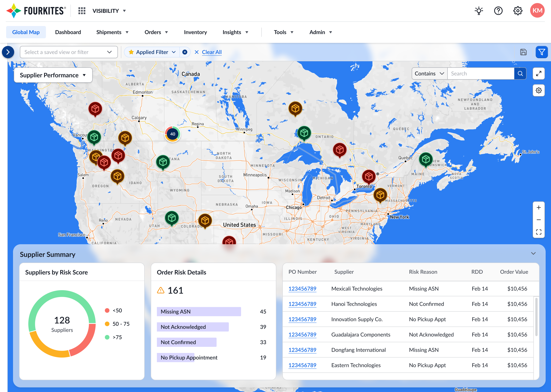
Task: Open PO link for Innovation Supply Co.
Action: click(x=302, y=319)
